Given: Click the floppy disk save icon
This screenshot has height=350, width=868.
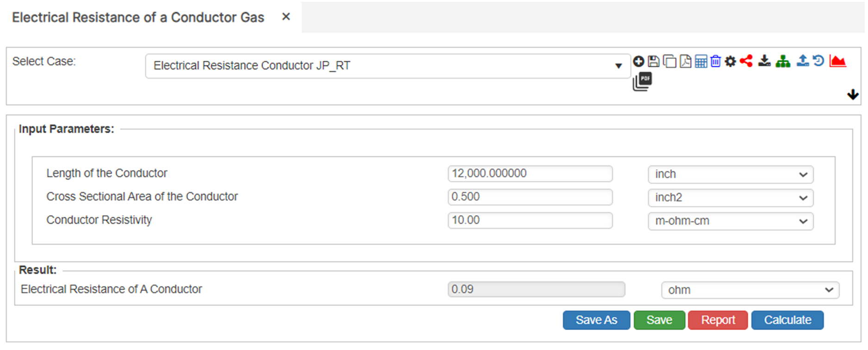Looking at the screenshot, I should 654,61.
